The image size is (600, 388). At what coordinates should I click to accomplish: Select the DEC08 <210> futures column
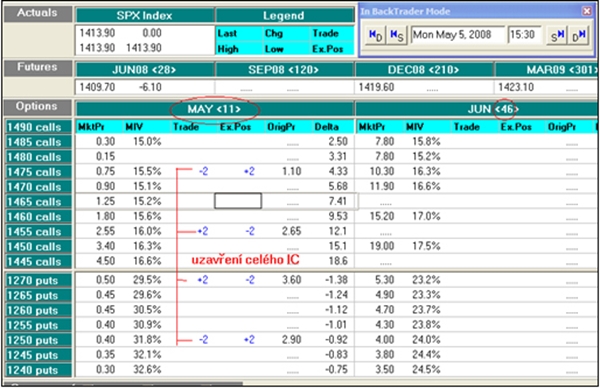point(424,70)
